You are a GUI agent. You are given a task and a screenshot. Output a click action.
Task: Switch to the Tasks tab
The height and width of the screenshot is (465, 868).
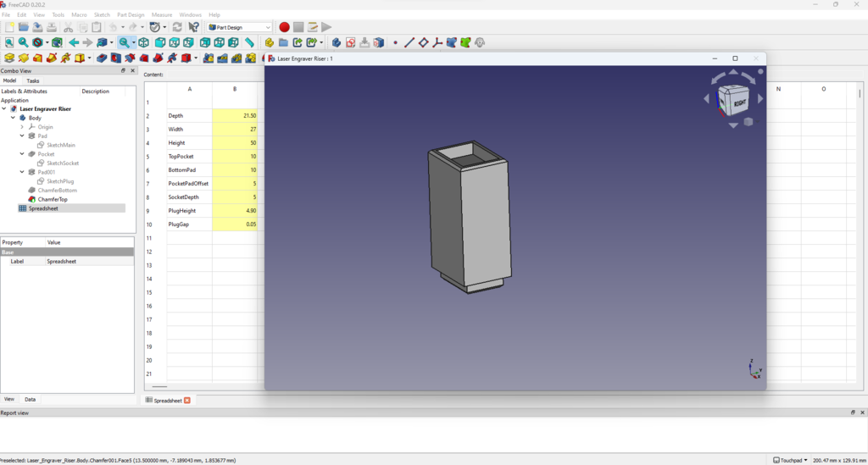(32, 80)
